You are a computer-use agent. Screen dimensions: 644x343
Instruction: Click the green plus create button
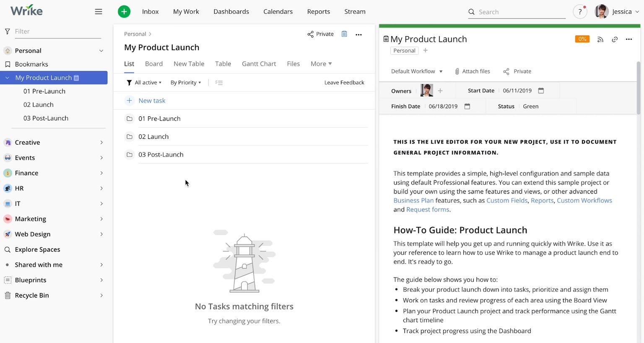[124, 12]
